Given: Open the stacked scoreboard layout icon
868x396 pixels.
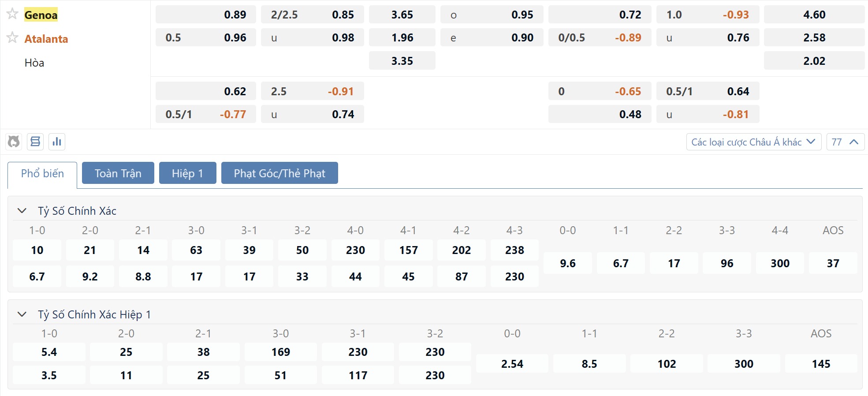Looking at the screenshot, I should [x=35, y=142].
